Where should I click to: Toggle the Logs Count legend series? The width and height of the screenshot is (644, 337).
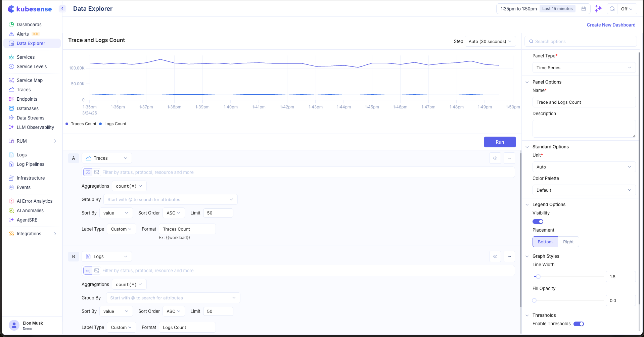(113, 124)
